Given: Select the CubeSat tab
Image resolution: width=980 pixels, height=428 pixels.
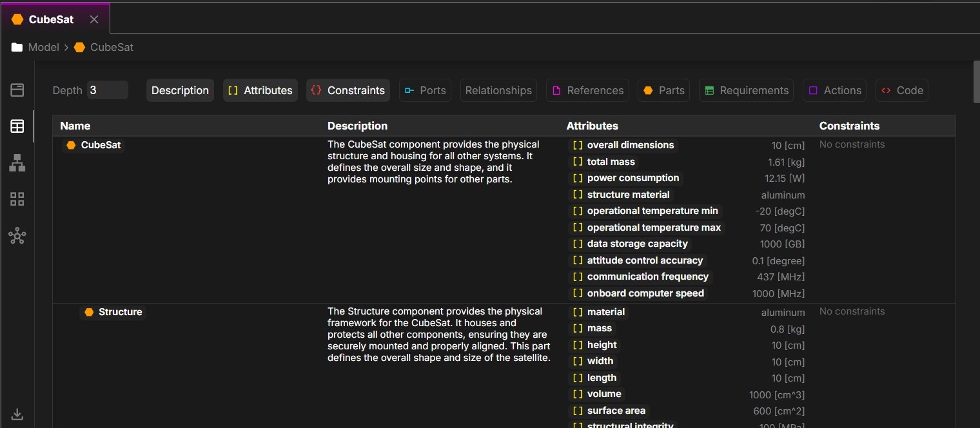Looking at the screenshot, I should (x=55, y=19).
